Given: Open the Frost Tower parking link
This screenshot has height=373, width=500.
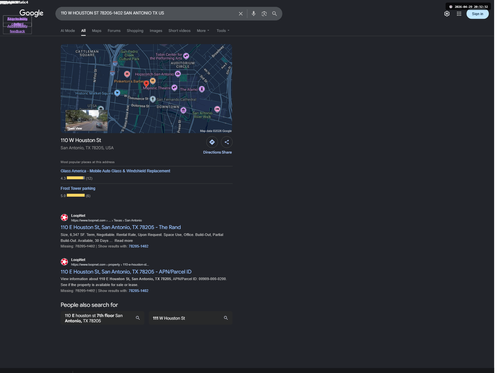Looking at the screenshot, I should 78,188.
